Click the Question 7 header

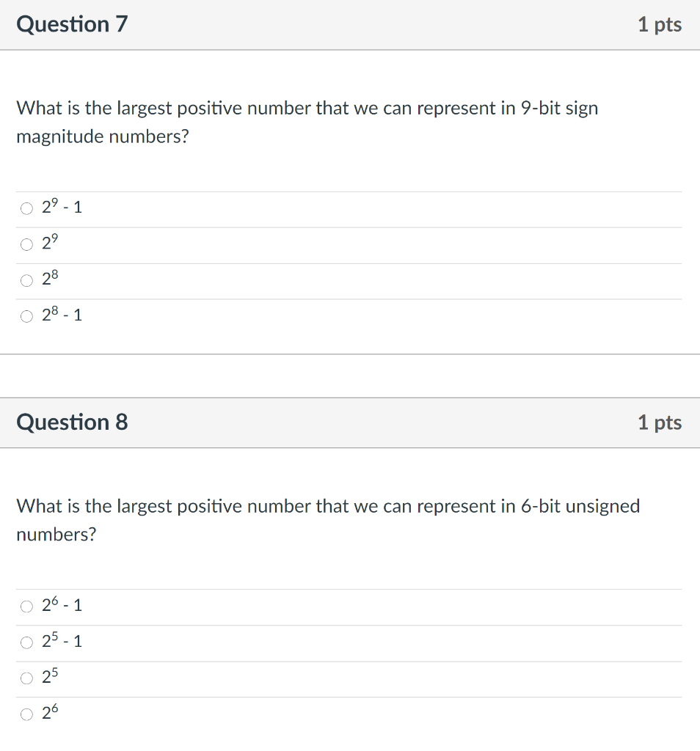tap(71, 23)
